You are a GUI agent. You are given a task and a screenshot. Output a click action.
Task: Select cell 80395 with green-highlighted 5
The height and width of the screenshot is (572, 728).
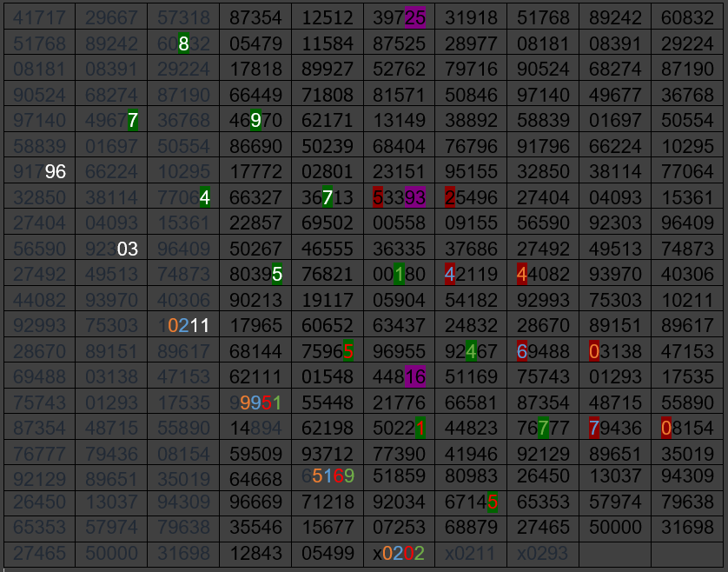click(255, 275)
